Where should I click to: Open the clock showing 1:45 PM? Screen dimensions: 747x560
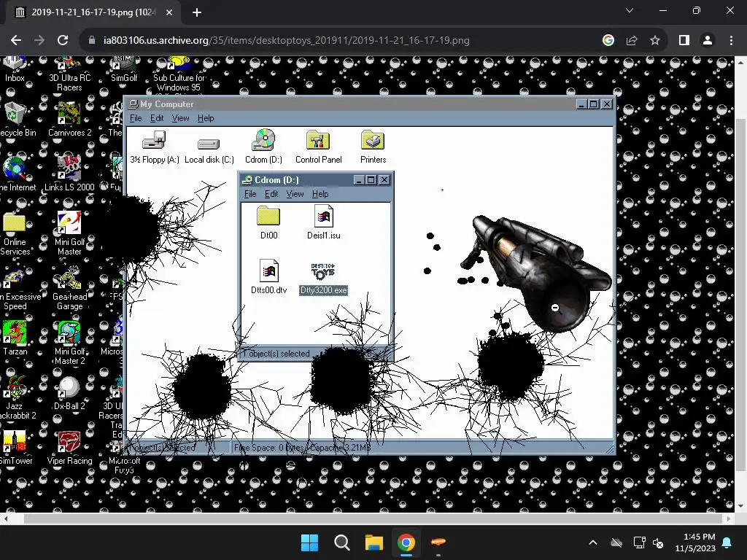point(695,542)
